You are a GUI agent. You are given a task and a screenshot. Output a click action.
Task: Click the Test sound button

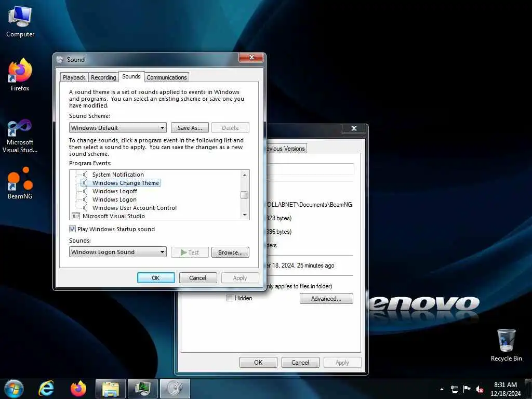pos(190,252)
